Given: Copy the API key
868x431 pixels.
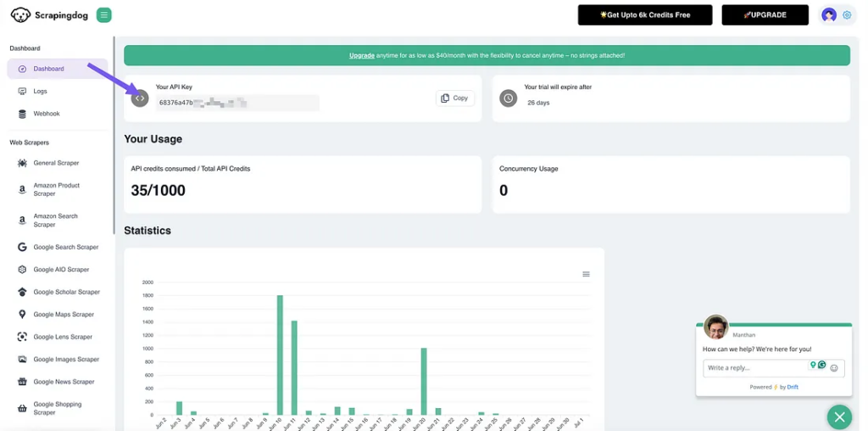Looking at the screenshot, I should (455, 98).
